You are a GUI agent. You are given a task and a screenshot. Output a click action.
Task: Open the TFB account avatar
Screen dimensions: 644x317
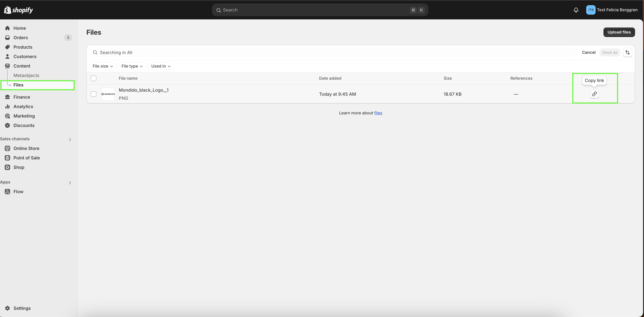[590, 10]
